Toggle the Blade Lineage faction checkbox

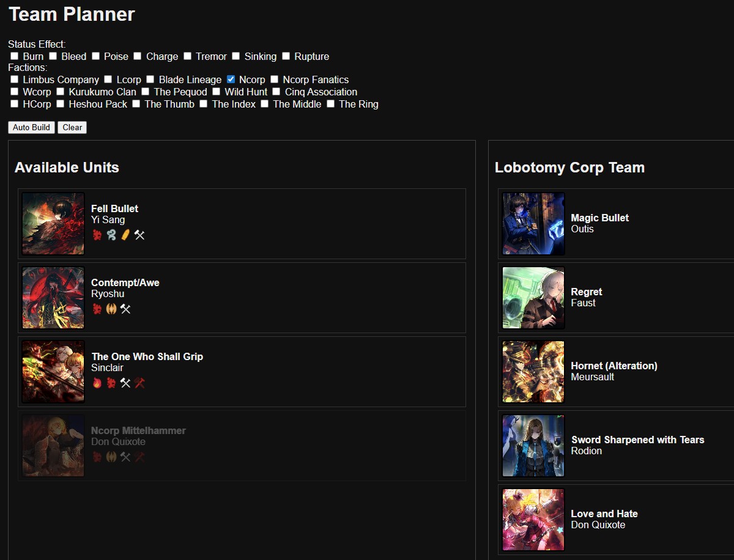(x=150, y=79)
